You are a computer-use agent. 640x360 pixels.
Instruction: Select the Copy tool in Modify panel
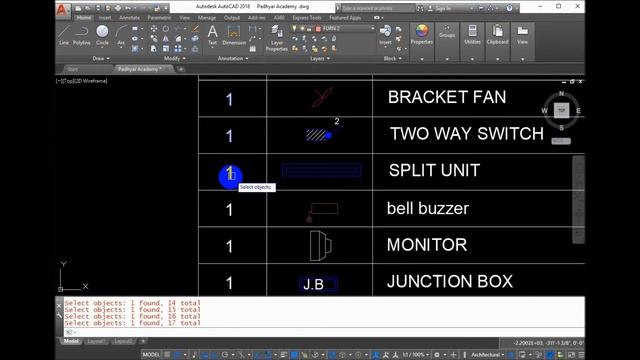pos(154,39)
